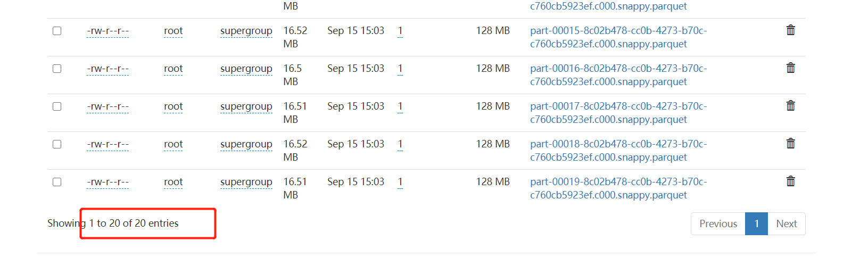
Task: Select page 1 in pagination
Action: click(756, 224)
